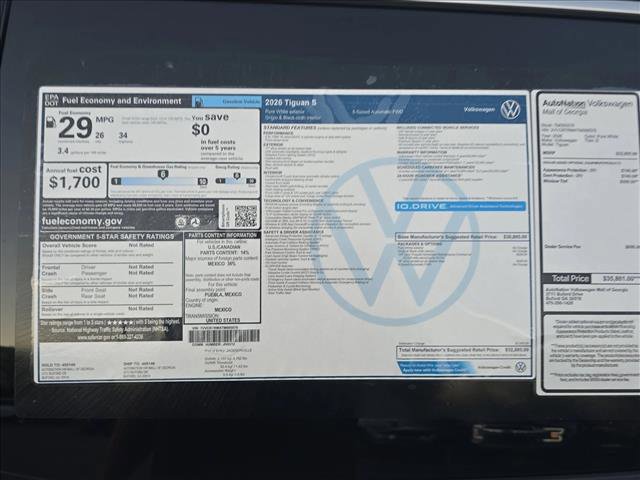
Task: Click 'PARTS CONTENT: 14%' text
Action: (x=224, y=253)
